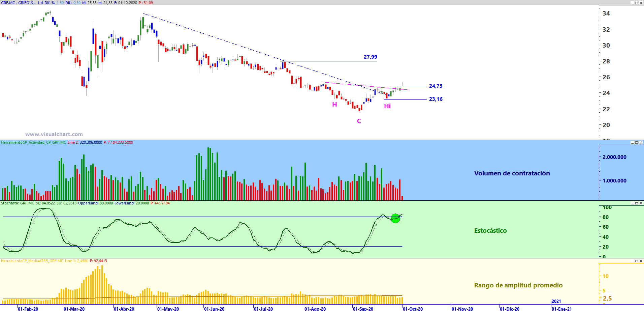Click the 10 value on ATR axis

tap(606, 276)
